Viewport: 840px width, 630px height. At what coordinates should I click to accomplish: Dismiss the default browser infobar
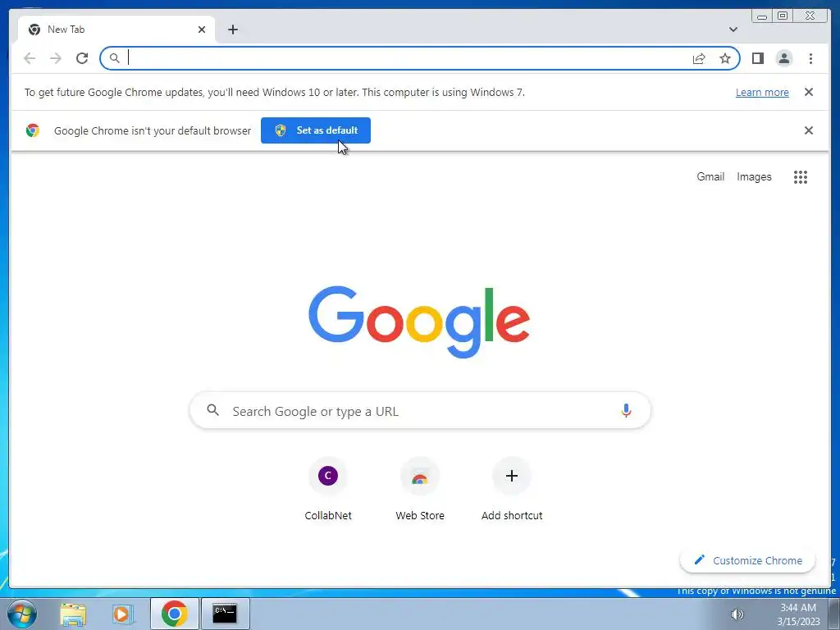808,130
